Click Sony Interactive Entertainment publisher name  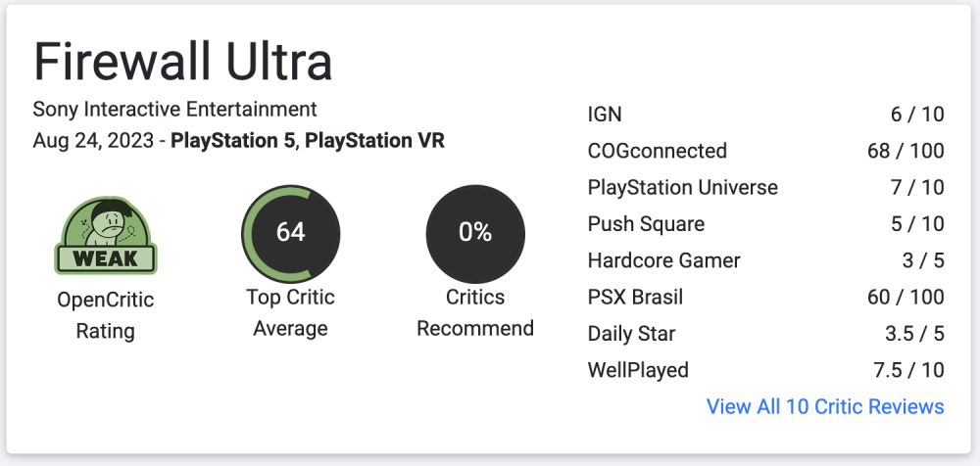(x=175, y=110)
